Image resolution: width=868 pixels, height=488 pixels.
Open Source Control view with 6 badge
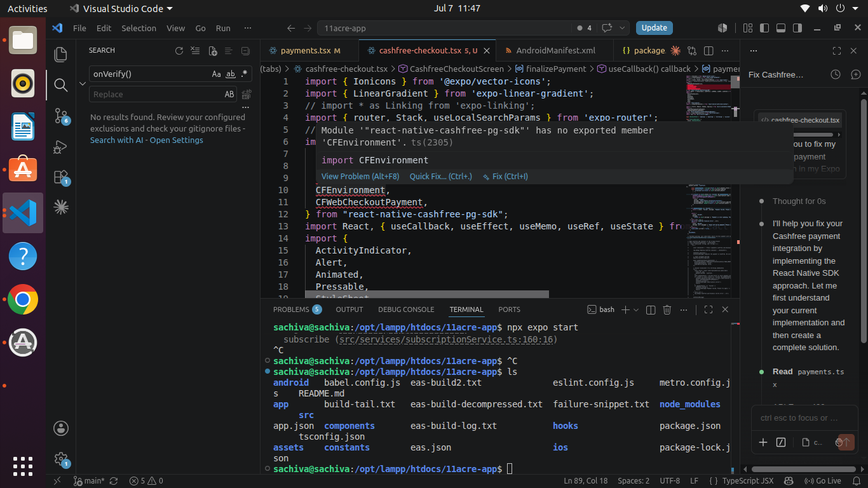61,116
